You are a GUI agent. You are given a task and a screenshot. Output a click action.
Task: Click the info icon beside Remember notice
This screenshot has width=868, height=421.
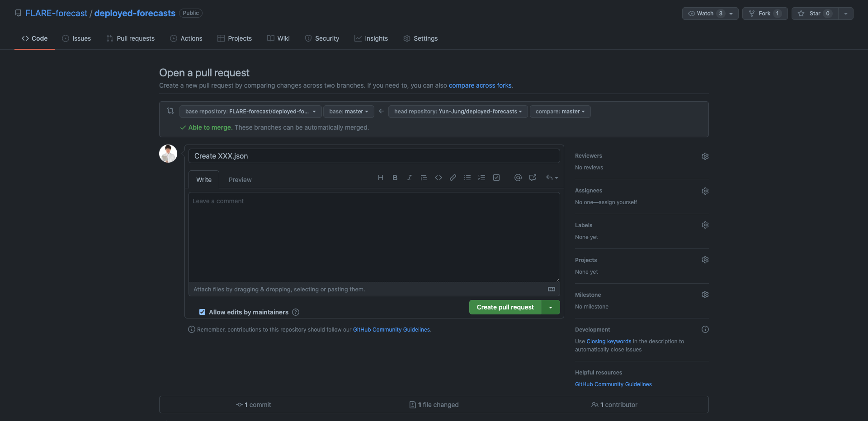192,329
